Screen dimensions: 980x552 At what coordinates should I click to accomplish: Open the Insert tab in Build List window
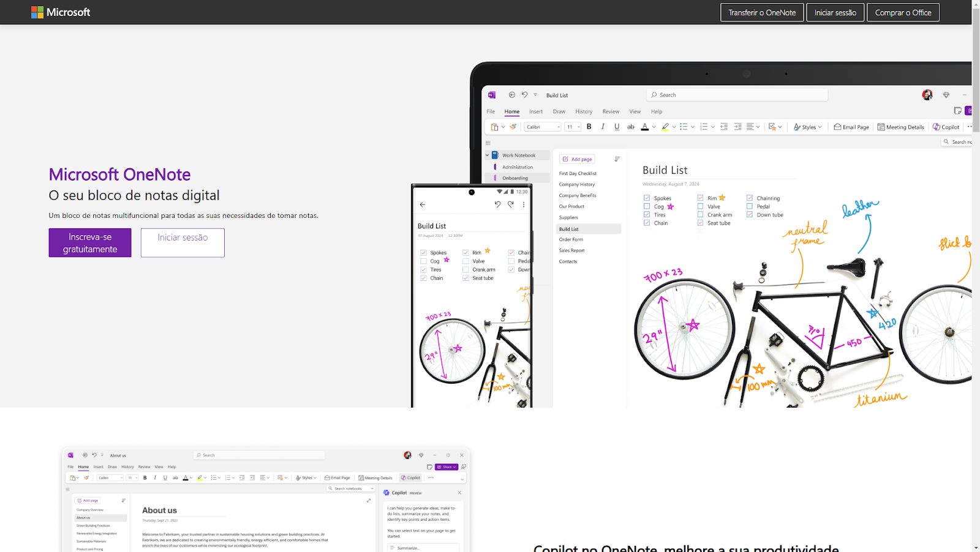click(536, 111)
